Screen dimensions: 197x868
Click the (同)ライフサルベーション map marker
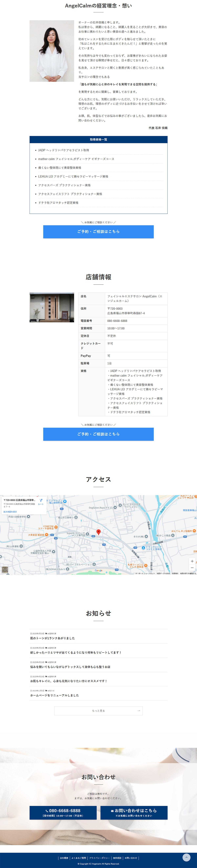[94, 564]
